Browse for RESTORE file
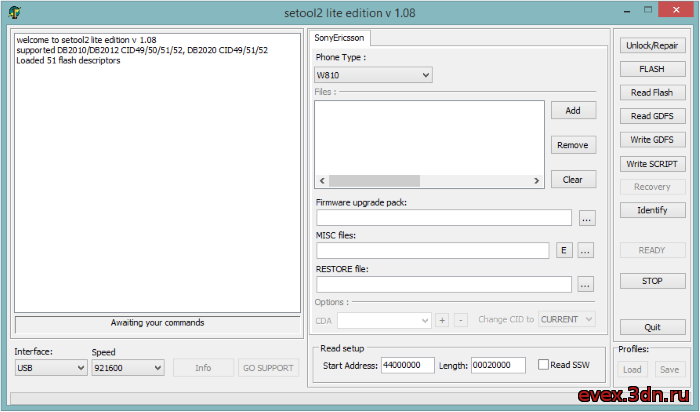700x412 pixels. [x=585, y=284]
